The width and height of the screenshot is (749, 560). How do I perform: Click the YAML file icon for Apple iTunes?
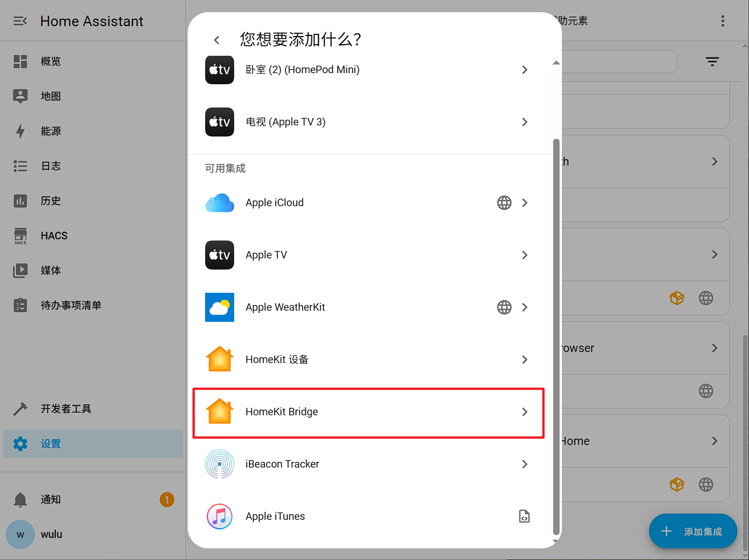525,516
